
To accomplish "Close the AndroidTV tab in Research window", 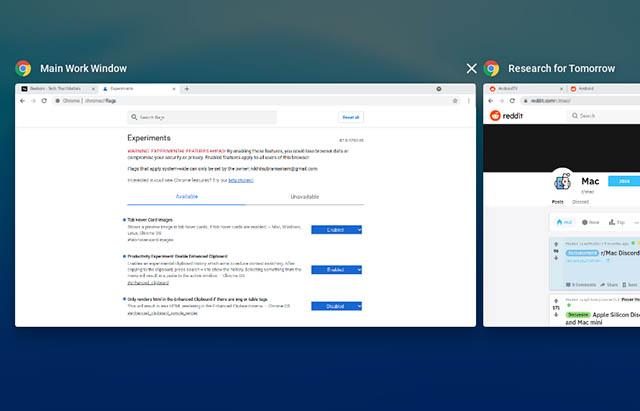I will [x=561, y=89].
